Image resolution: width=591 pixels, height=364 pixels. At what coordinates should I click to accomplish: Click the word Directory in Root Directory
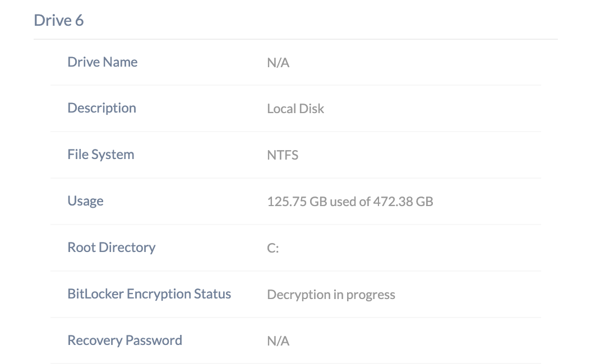pos(127,248)
